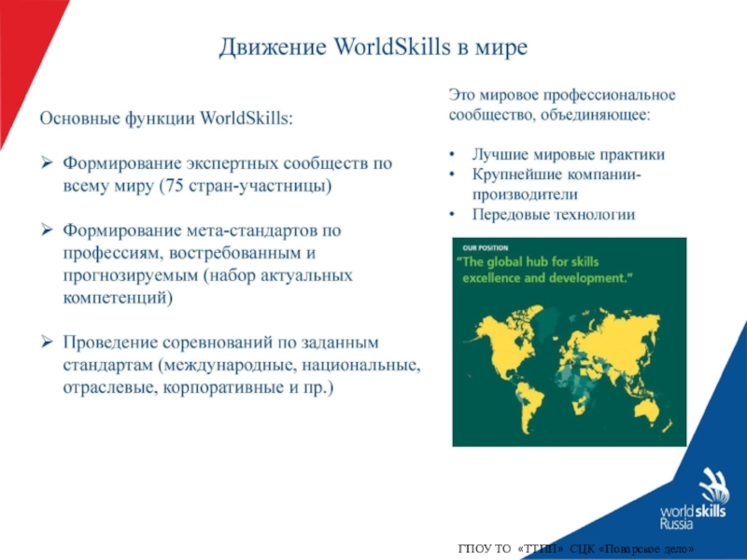This screenshot has width=747, height=560.
Task: Click the slide title 'Движение WorldSkills в мире'
Action: point(373,48)
